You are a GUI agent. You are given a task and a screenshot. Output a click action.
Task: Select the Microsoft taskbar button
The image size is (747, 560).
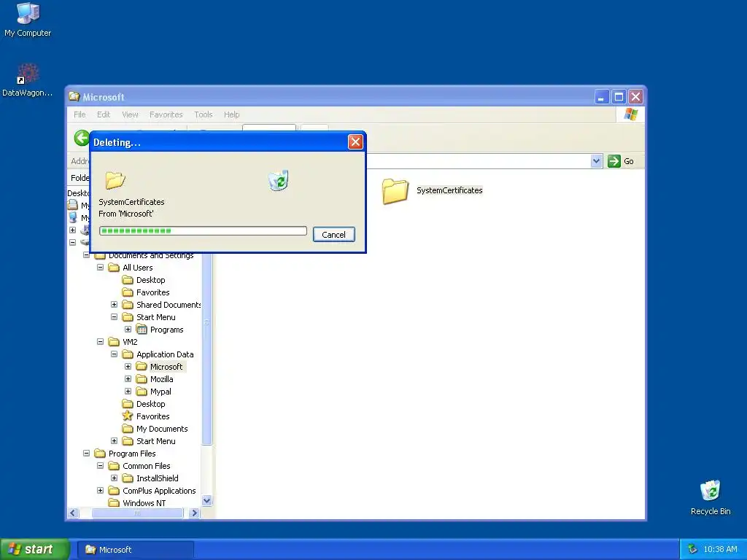pos(135,550)
